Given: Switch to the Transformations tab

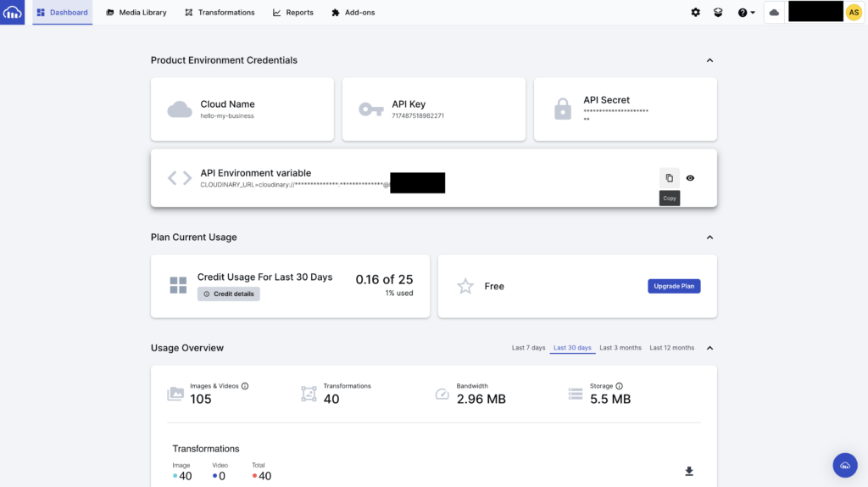Looking at the screenshot, I should [x=220, y=12].
